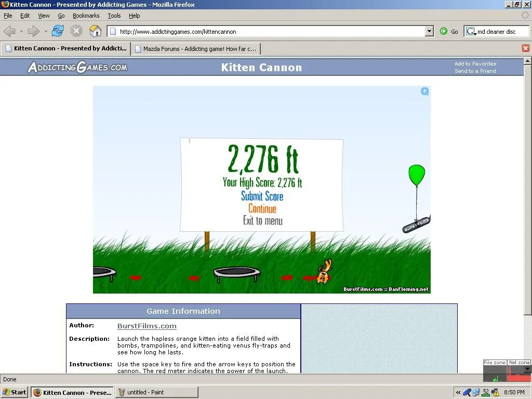Open the Forward history dropdown arrow
This screenshot has height=399, width=532.
[x=46, y=32]
